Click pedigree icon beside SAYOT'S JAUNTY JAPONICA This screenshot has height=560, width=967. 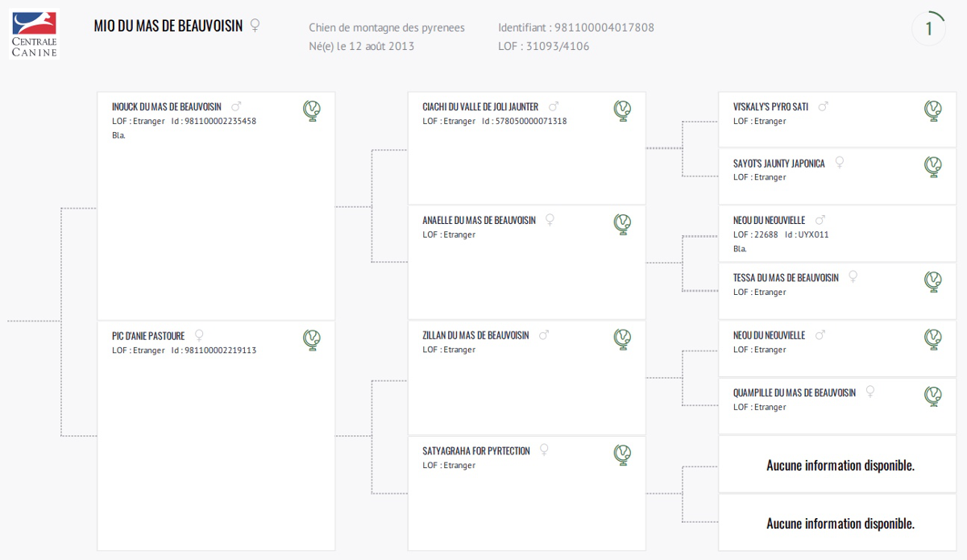coord(933,167)
